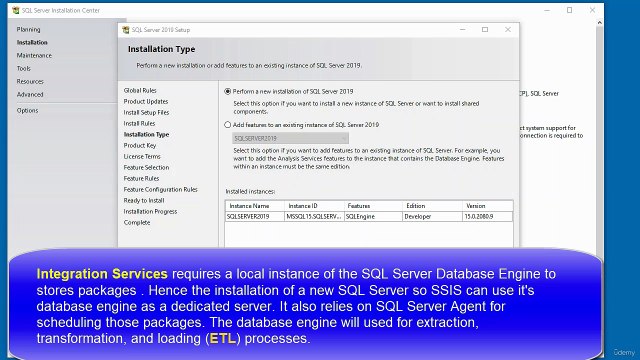The height and width of the screenshot is (360, 640).
Task: Click the Features column header
Action: (373, 206)
